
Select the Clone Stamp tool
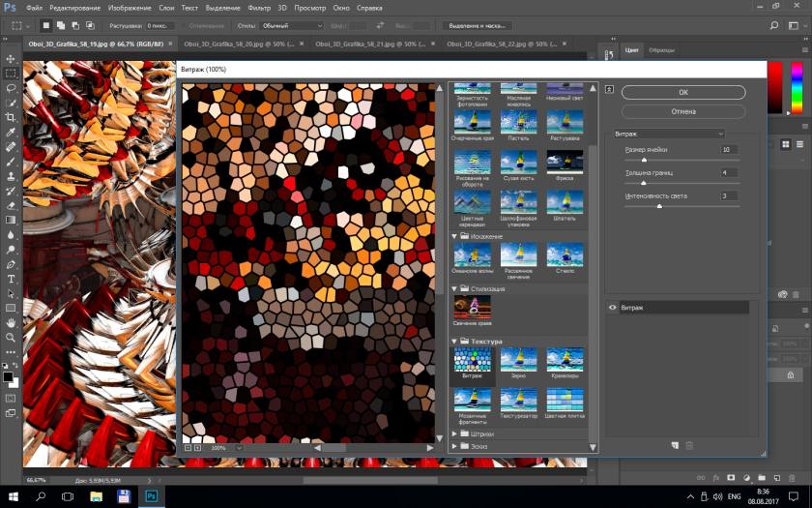tap(11, 176)
